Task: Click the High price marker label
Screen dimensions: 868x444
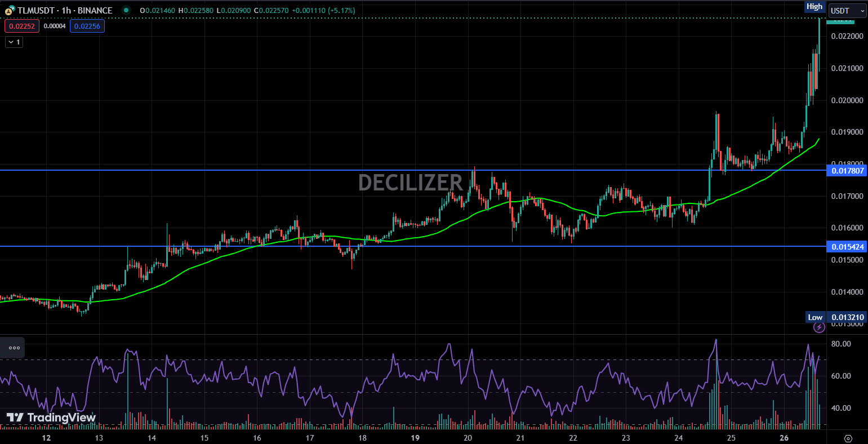Action: tap(814, 7)
